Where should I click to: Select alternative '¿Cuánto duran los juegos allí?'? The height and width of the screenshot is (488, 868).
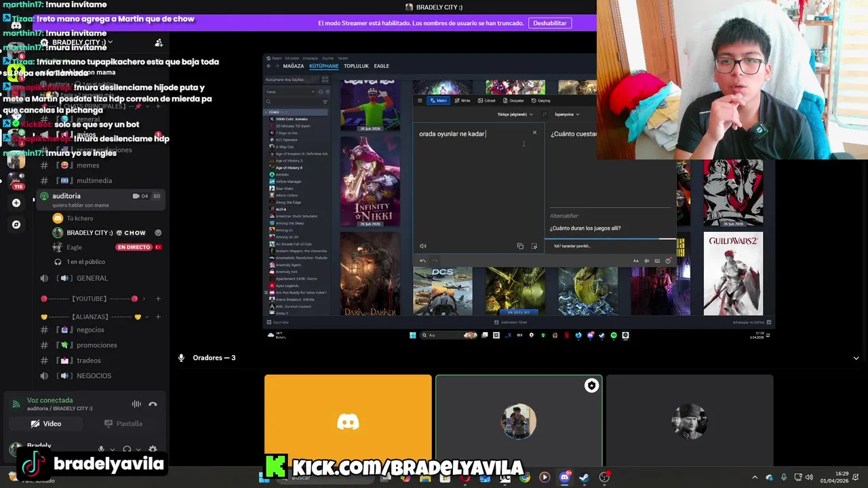point(585,228)
